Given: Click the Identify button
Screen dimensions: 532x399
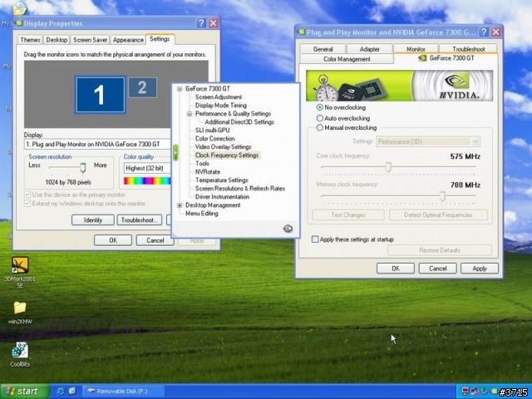Looking at the screenshot, I should [x=93, y=219].
